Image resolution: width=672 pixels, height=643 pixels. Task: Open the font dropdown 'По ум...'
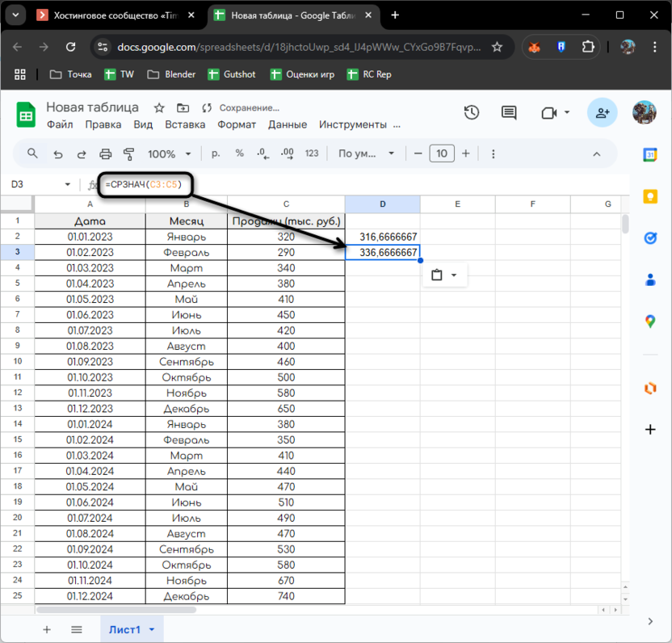point(367,153)
